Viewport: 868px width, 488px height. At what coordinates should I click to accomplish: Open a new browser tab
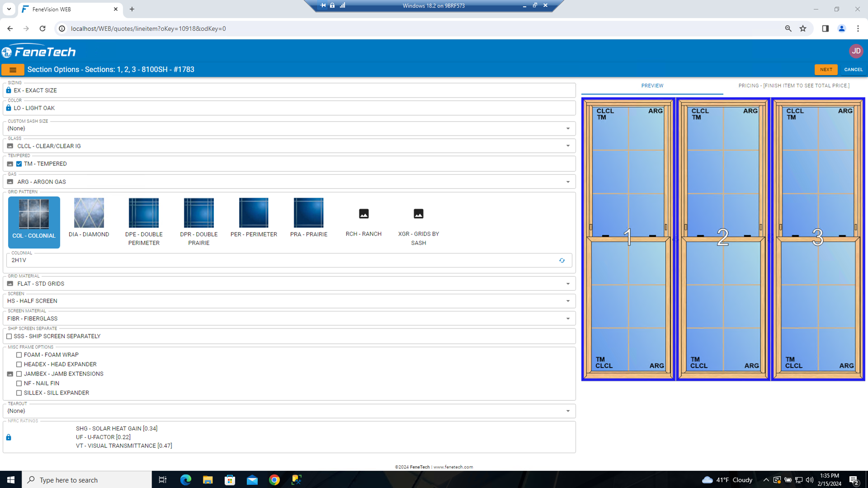point(132,9)
